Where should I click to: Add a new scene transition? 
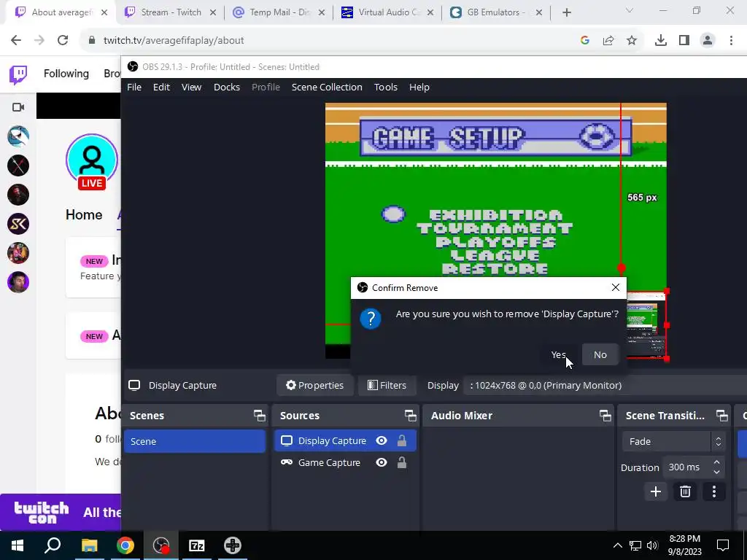(656, 491)
